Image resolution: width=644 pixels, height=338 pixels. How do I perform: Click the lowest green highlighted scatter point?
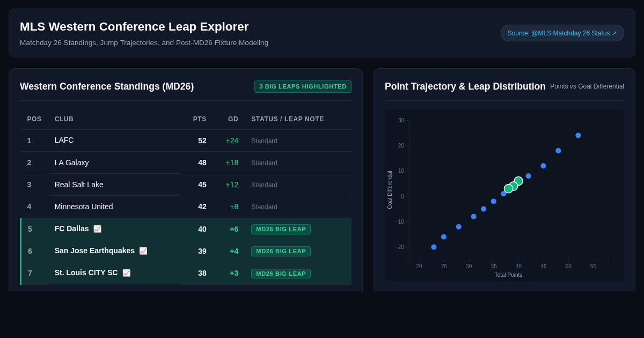click(x=508, y=188)
